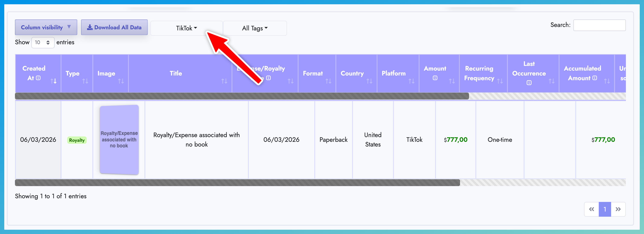
Task: Focus the Search input field
Action: (x=599, y=25)
